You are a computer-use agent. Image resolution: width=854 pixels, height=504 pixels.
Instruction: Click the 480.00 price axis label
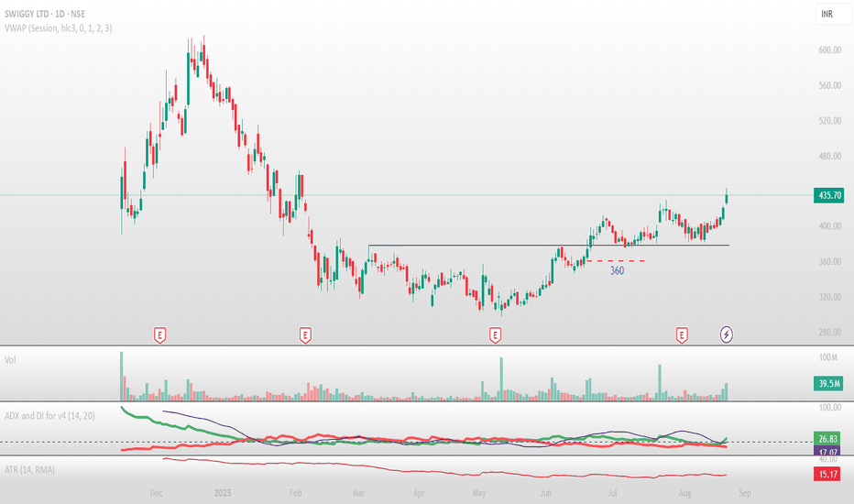pyautogui.click(x=829, y=156)
